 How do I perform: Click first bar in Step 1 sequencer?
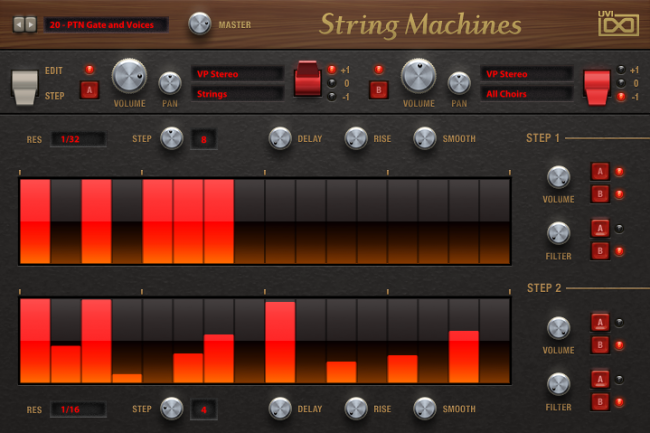click(x=35, y=221)
